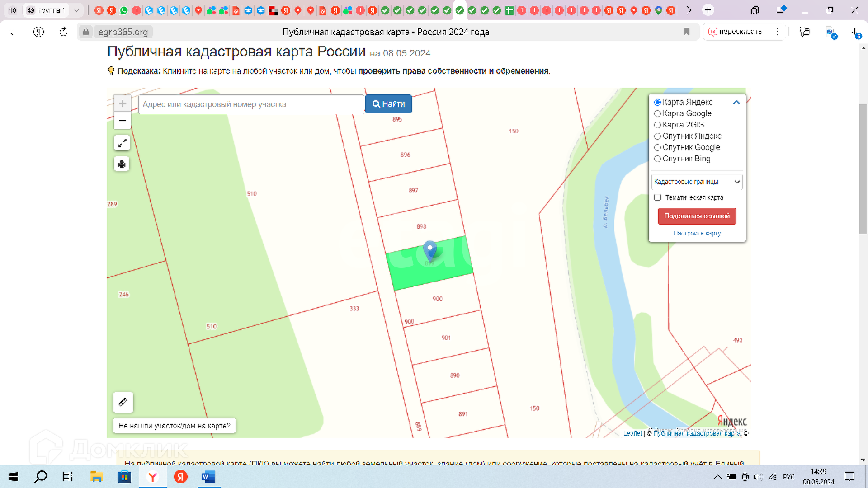This screenshot has width=868, height=488.
Task: Enable the Тематическая карта checkbox
Action: coord(658,197)
